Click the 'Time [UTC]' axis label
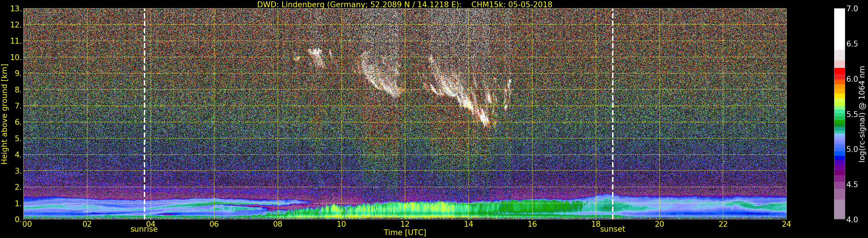Viewport: 868px width, 238px height. [405, 232]
